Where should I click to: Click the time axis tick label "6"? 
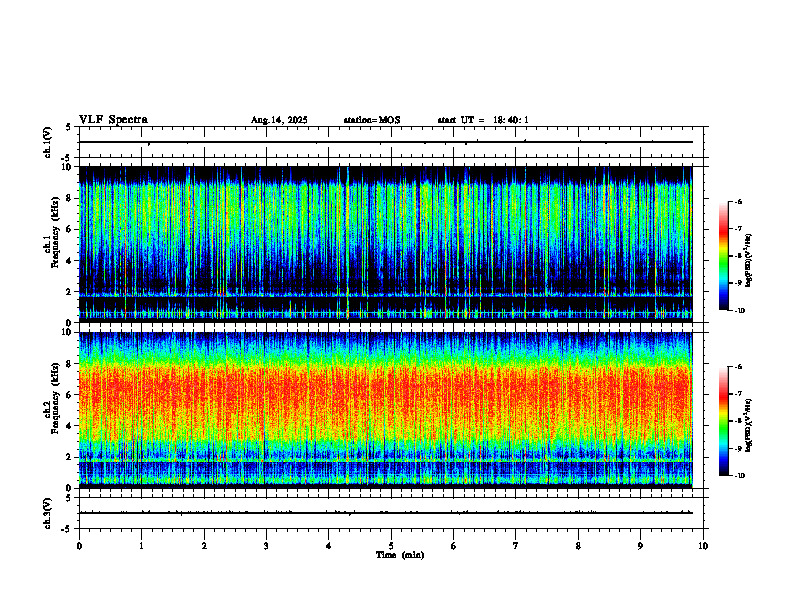454,546
